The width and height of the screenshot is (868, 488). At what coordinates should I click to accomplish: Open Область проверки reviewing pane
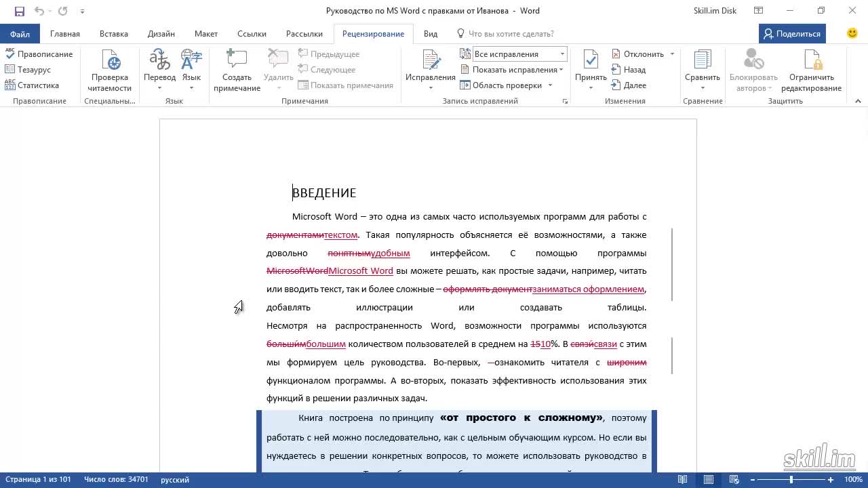500,85
